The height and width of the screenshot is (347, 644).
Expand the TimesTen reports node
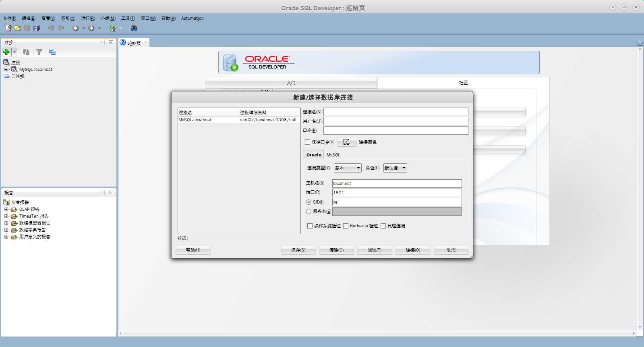click(x=6, y=216)
